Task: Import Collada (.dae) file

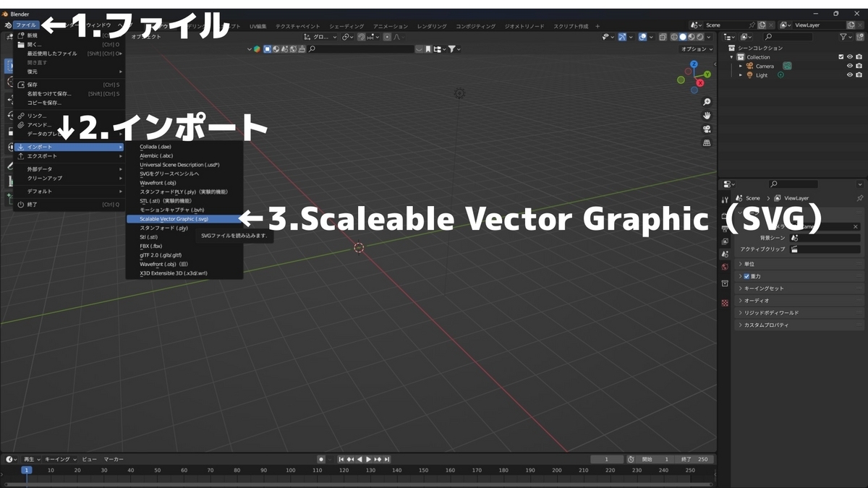Action: [x=184, y=147]
